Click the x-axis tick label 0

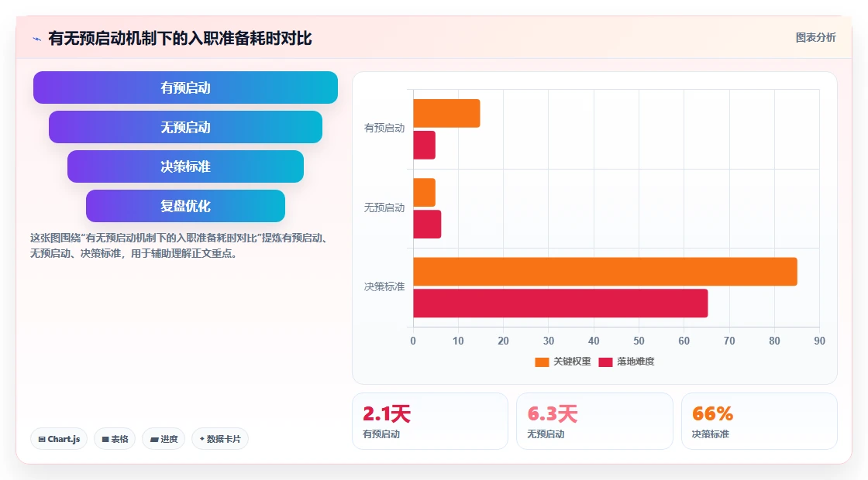[x=413, y=341]
